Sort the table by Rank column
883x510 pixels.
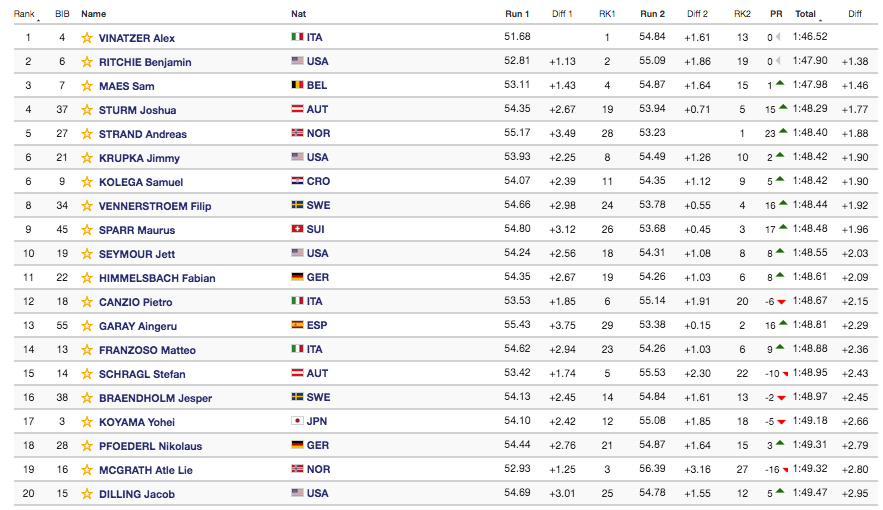pos(24,14)
